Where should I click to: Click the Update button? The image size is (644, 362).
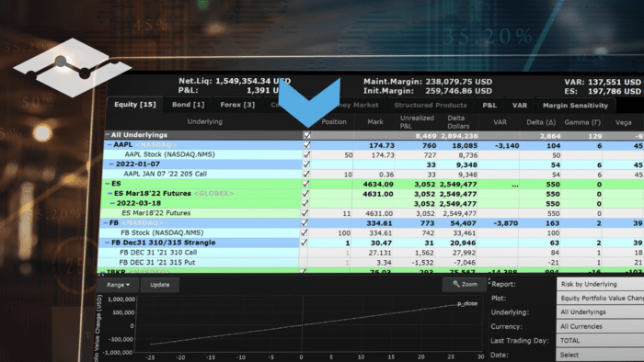159,285
